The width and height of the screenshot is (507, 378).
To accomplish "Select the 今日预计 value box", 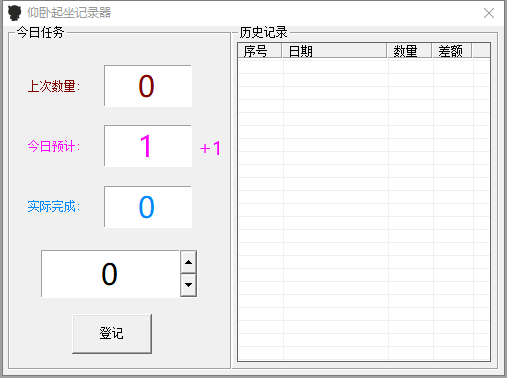I will coord(148,146).
